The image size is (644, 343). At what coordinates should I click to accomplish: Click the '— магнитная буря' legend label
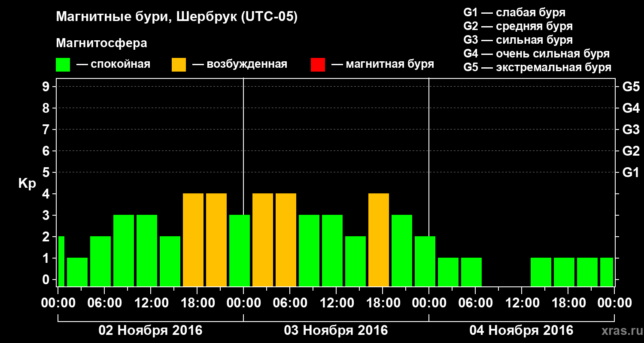coord(383,64)
